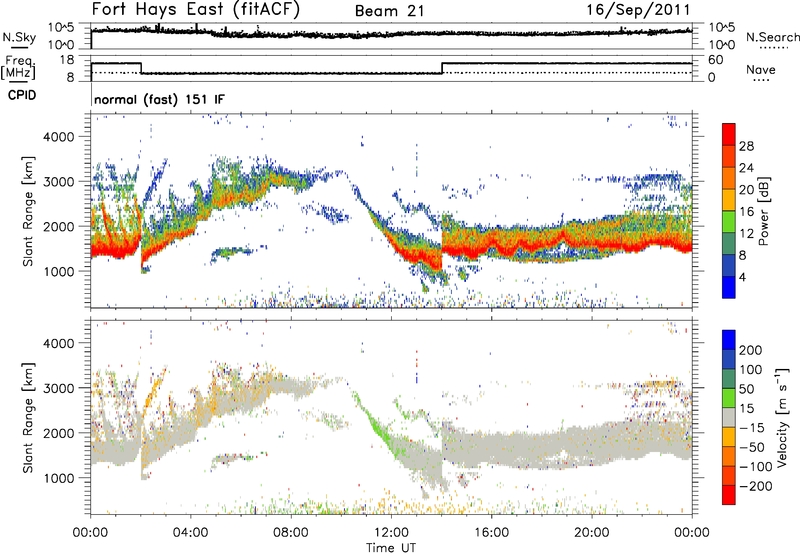Select the 'Nave' legend label
This screenshot has width=800, height=554.
click(760, 69)
